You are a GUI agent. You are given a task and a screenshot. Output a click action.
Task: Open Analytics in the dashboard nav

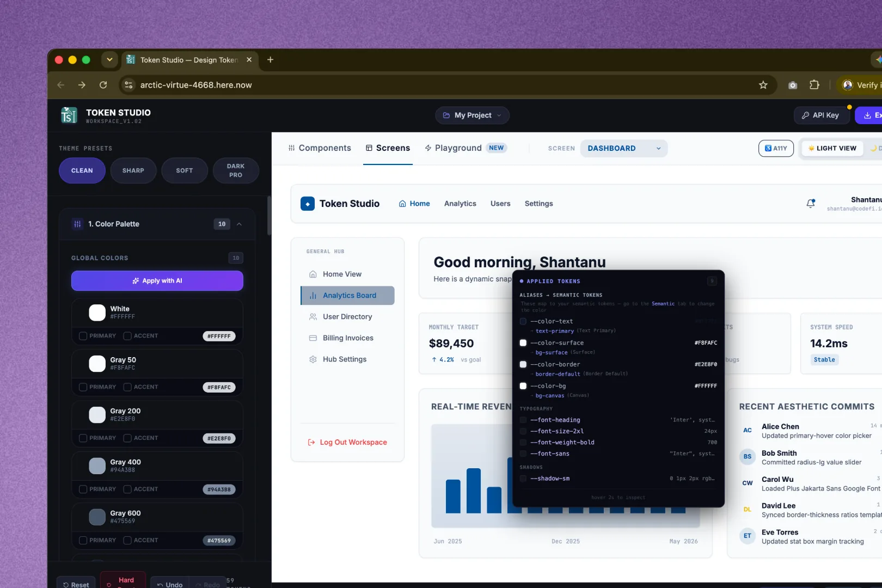pyautogui.click(x=460, y=204)
